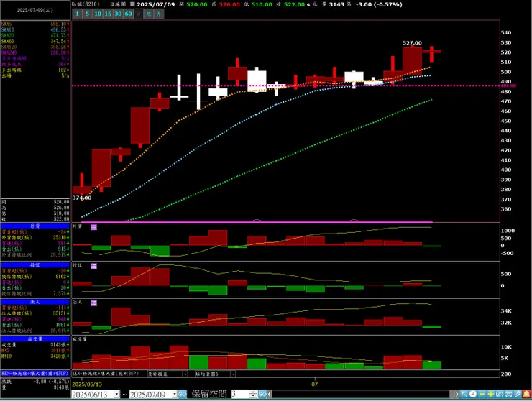Click the GO button after the reserved space field

(x=262, y=395)
